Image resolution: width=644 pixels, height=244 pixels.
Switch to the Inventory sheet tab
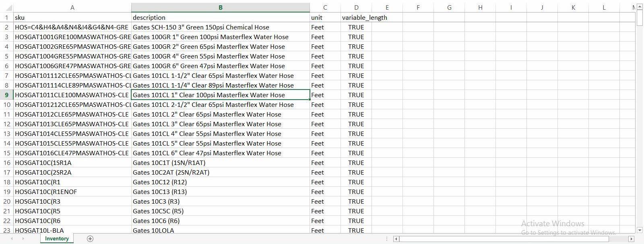(x=57, y=239)
